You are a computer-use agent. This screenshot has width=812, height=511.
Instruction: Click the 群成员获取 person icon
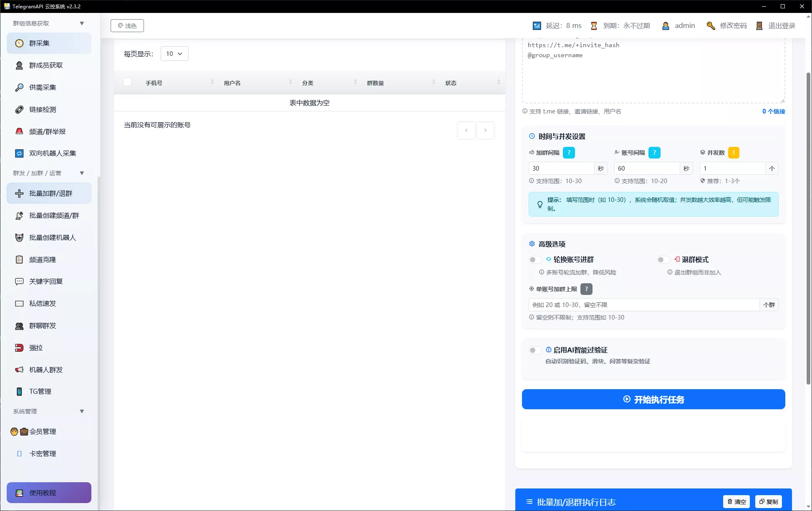(19, 65)
